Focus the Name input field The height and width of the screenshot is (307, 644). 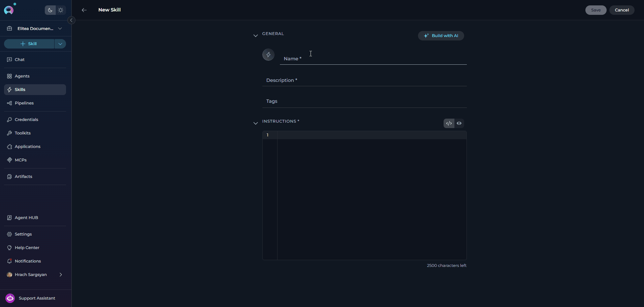(x=373, y=57)
